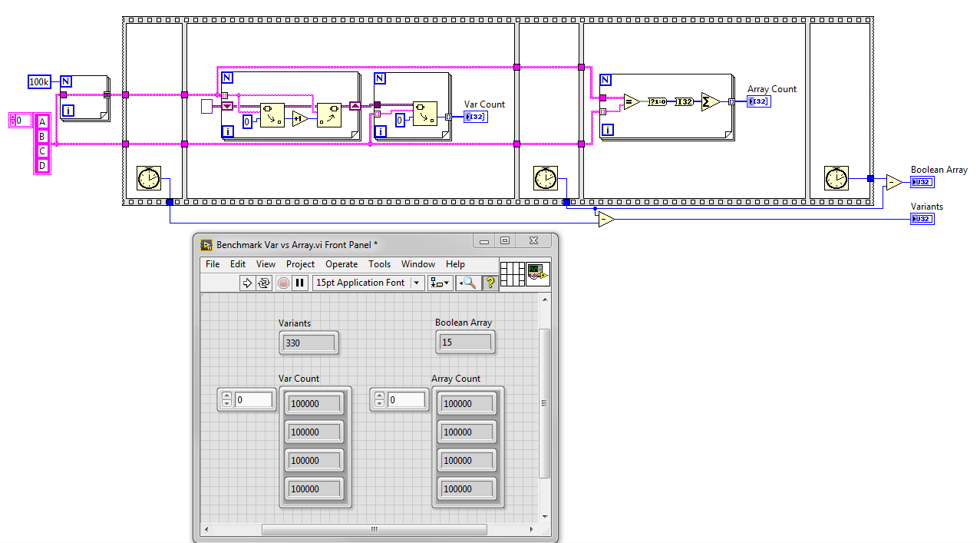Maximize the Benchmark front panel window

click(504, 240)
